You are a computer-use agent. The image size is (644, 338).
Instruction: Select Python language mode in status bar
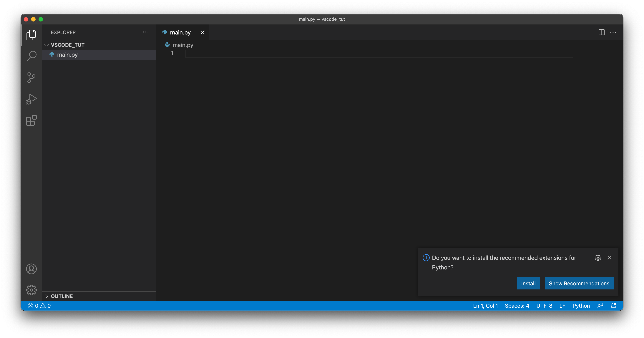(581, 306)
